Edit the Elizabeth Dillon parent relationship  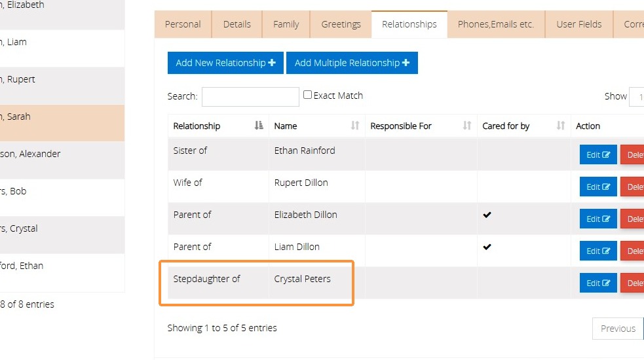pos(598,219)
